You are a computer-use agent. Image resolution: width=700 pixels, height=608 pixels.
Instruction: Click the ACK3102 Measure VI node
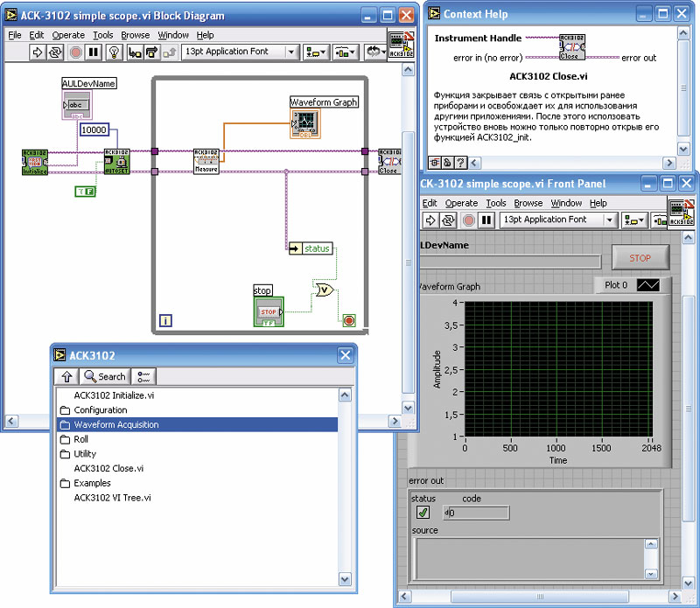[x=206, y=161]
